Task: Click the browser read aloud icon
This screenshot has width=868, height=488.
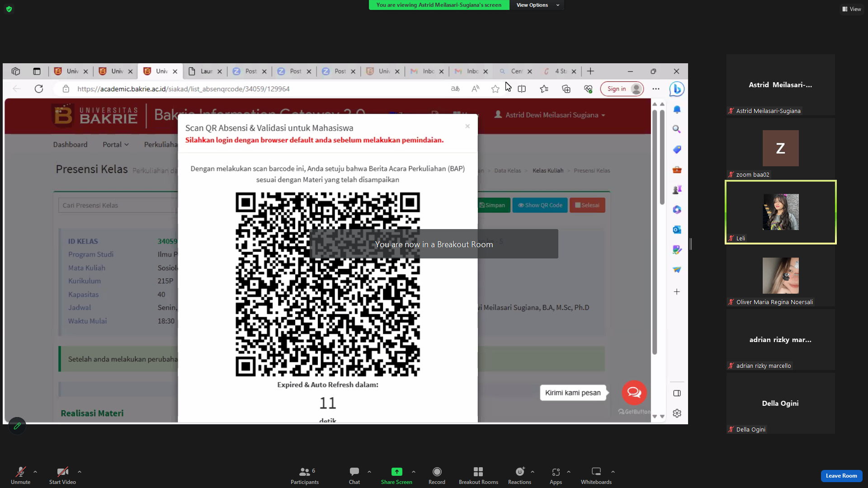Action: (475, 89)
